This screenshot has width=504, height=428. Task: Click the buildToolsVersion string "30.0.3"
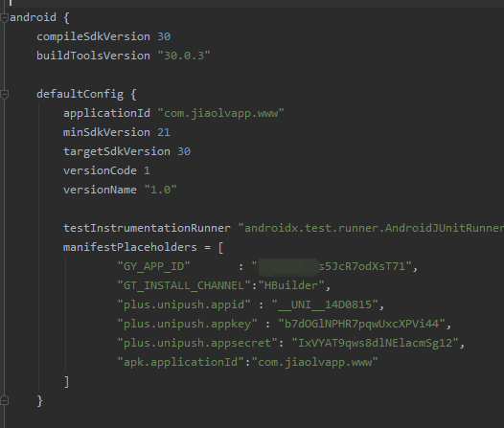(x=184, y=56)
